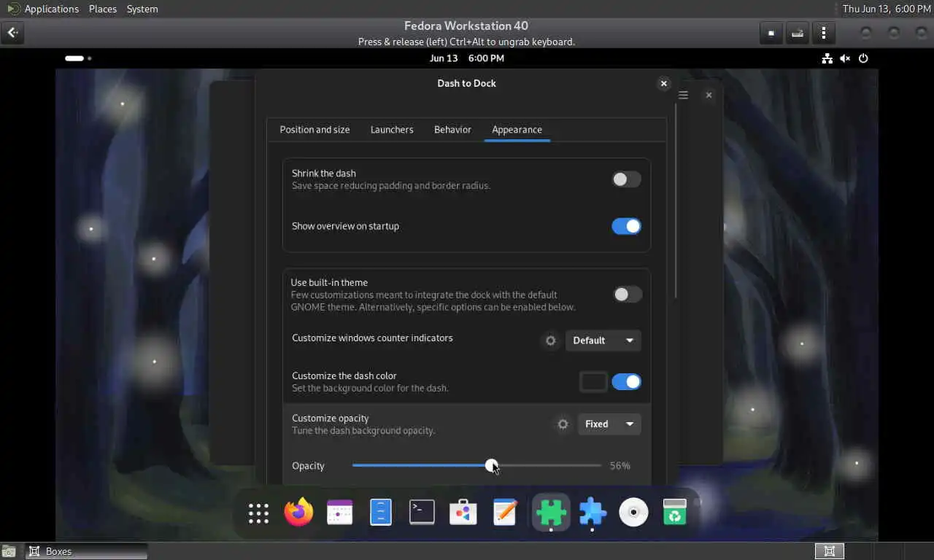This screenshot has width=934, height=560.
Task: Select the Appearance tab
Action: 517,130
